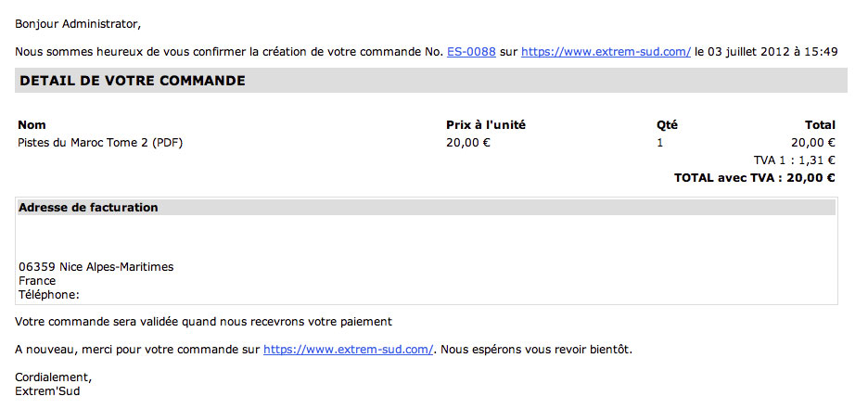Select the Pistes du Maroc Tome 2 (PDF) item
Screen dimensions: 868x409
click(x=100, y=143)
